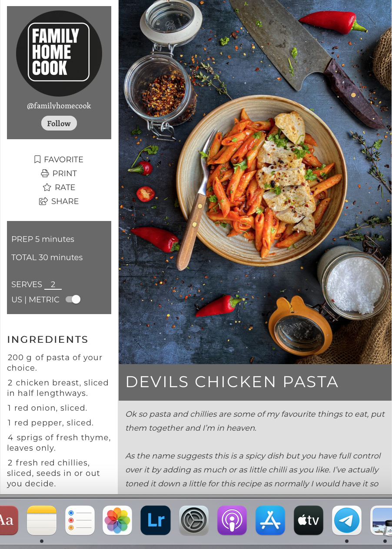Click the Devils Chicken Pasta photo
Screen dimensions: 392x549
click(x=255, y=182)
